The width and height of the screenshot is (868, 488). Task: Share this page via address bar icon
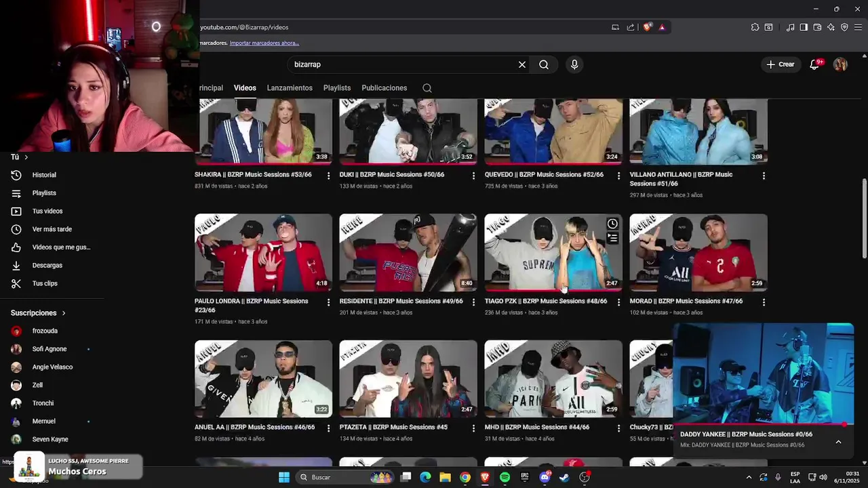click(631, 27)
